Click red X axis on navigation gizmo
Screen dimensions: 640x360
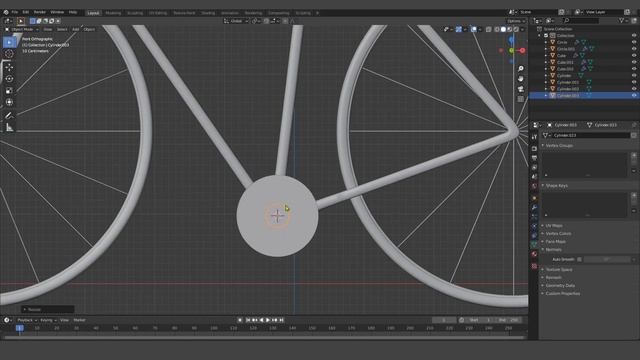(522, 50)
